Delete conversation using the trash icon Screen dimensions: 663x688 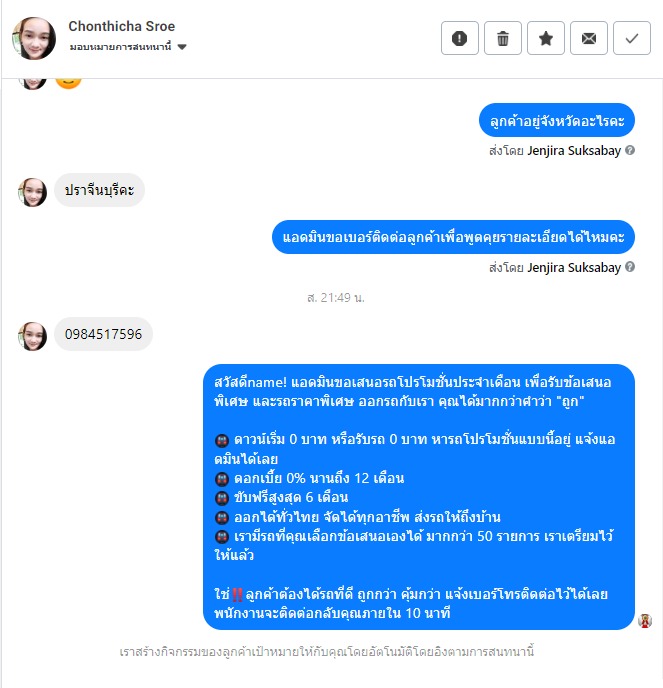point(502,38)
